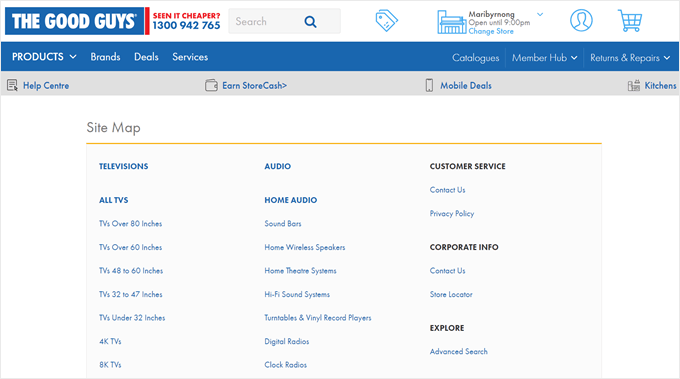Open the 4K TVs link

tap(110, 341)
